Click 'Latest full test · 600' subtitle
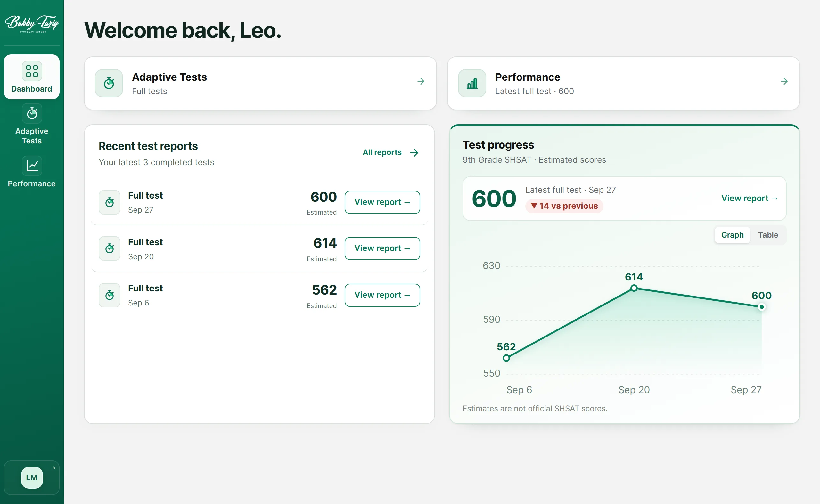 [535, 91]
